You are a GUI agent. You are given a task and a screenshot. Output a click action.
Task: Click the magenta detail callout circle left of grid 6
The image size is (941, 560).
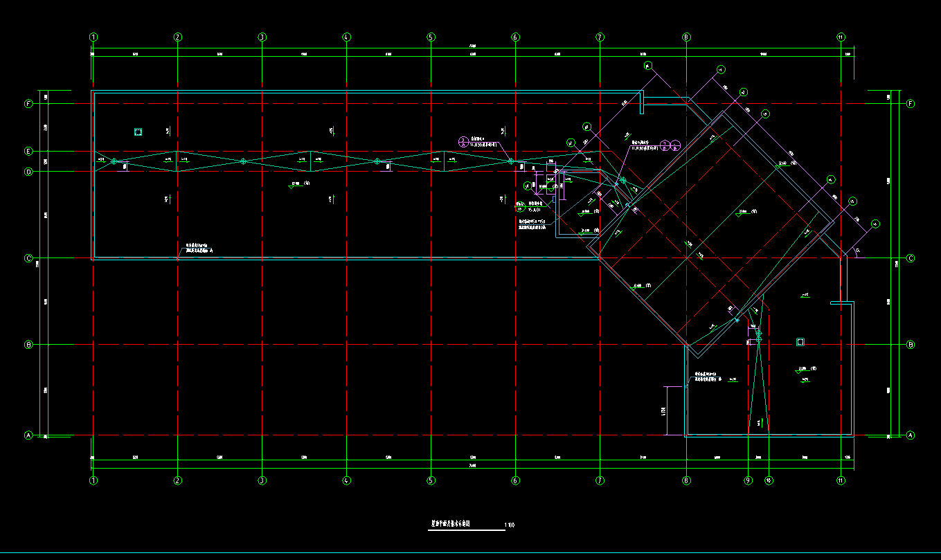(463, 142)
